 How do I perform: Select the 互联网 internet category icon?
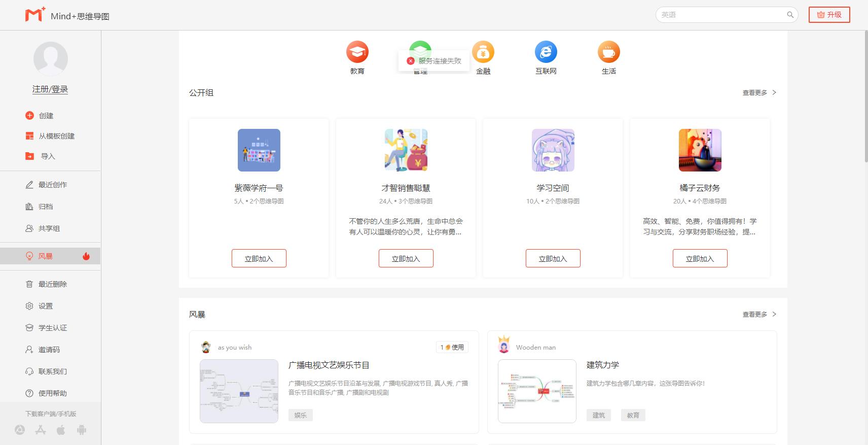coord(546,52)
